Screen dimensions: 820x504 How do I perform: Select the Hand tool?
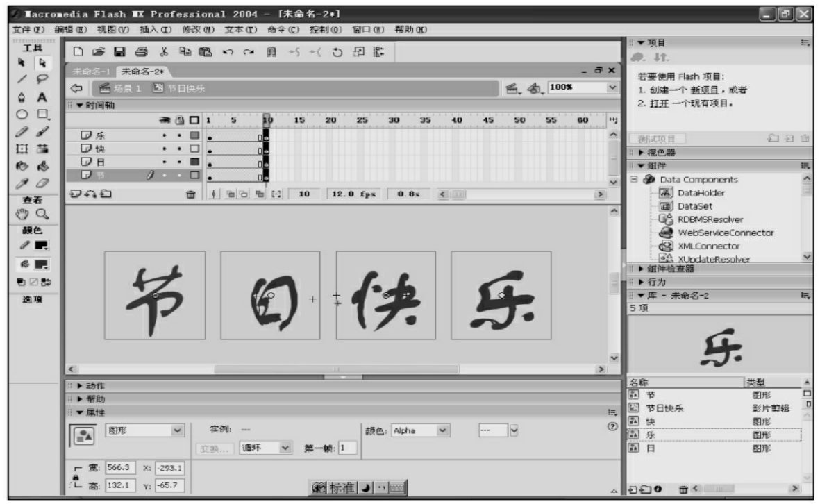(x=22, y=214)
